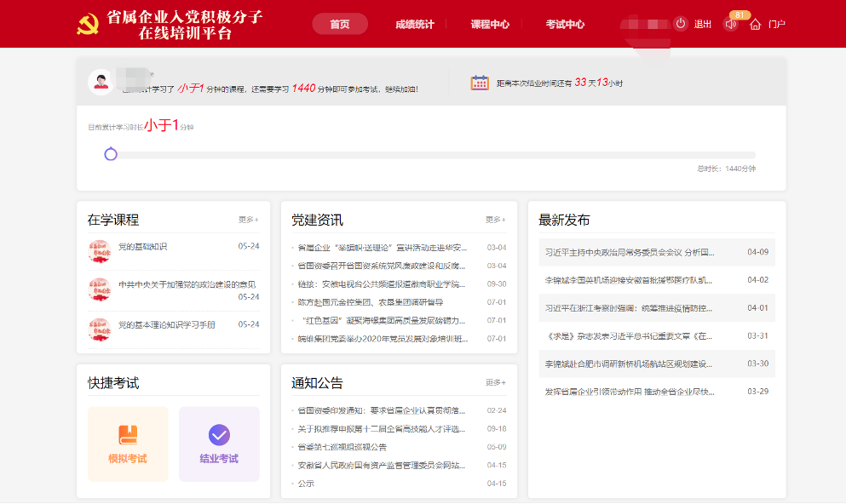Open the orange 模拟考试 book icon
Viewport: 846px width, 504px height.
(128, 435)
